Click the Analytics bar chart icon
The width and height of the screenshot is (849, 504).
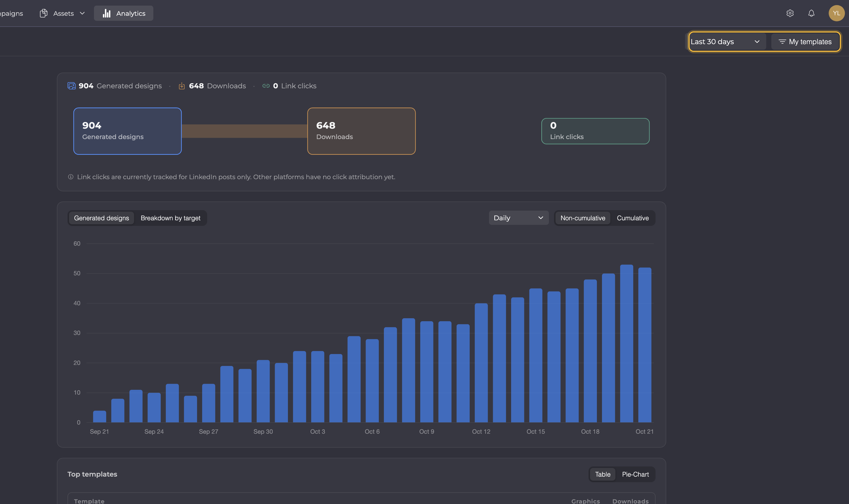pos(107,13)
